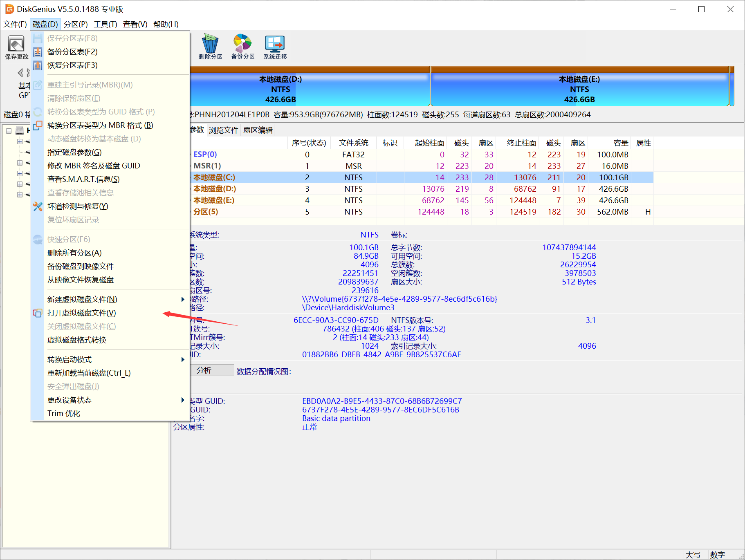
Task: Expand 新建虚拟磁盘文件(N) submenu
Action: (110, 300)
